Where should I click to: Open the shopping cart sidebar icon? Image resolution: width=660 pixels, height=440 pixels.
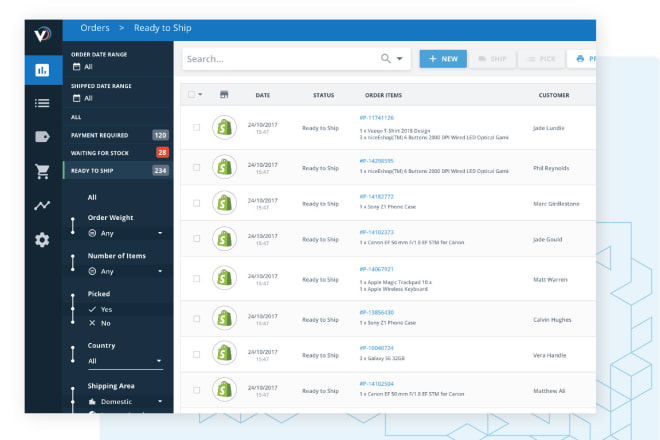tap(42, 171)
